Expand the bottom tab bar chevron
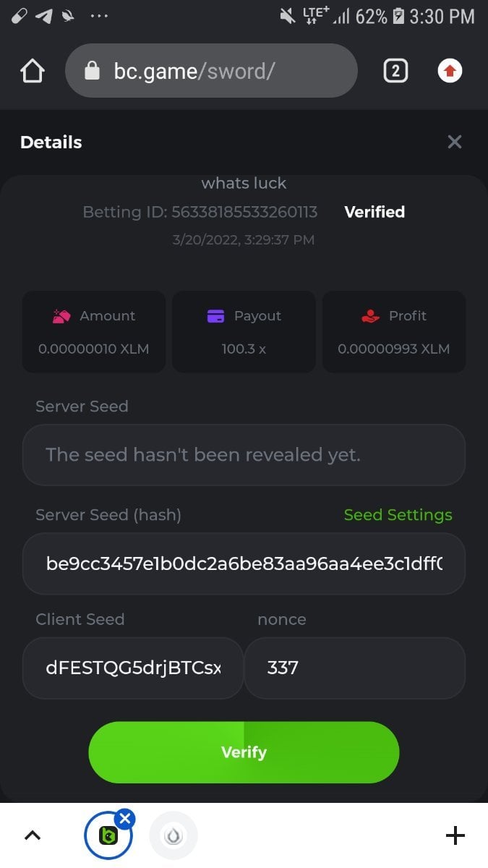Viewport: 488px width, 868px height. pyautogui.click(x=33, y=835)
